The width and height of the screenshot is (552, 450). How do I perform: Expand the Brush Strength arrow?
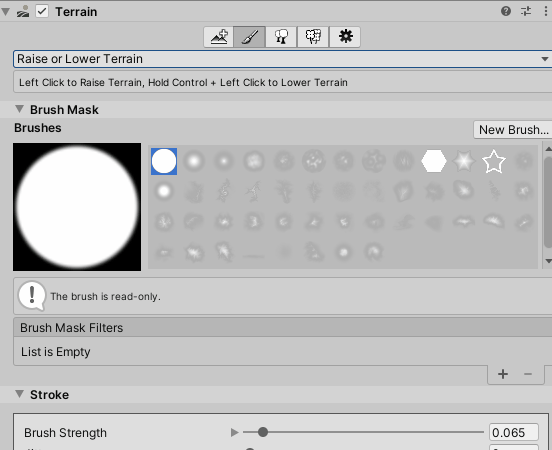234,432
